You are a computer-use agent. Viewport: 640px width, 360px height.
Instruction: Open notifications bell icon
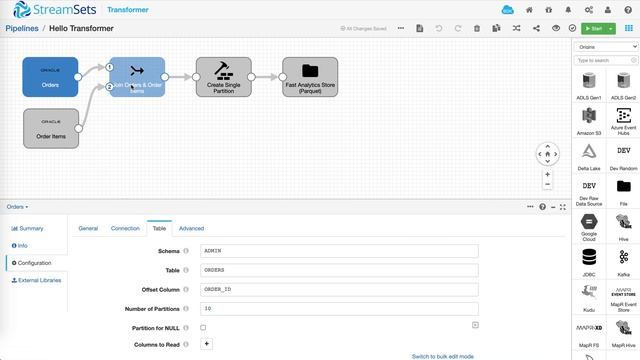pos(568,10)
